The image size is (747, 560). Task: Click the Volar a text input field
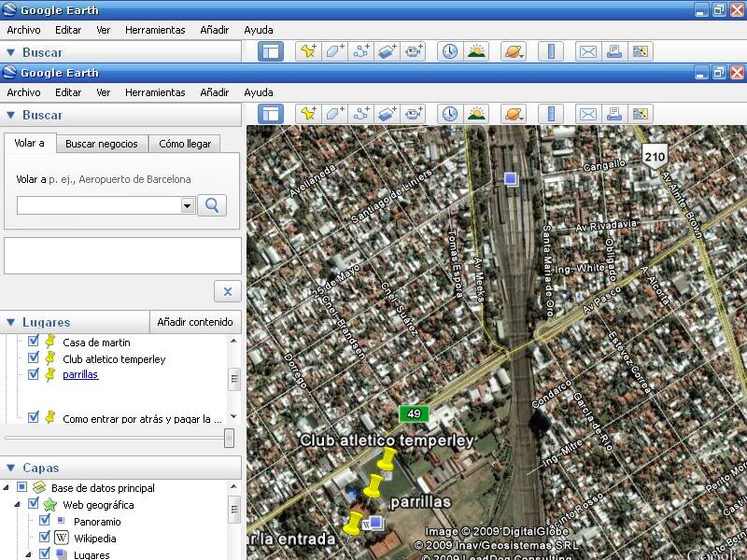(99, 205)
